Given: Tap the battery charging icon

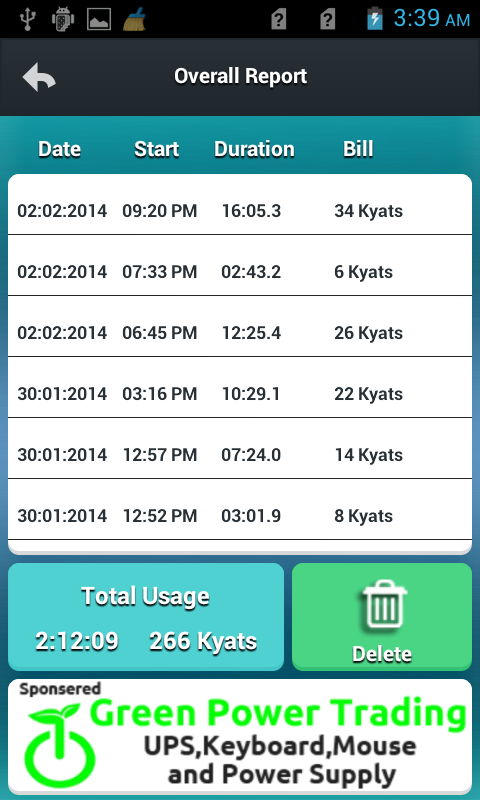Looking at the screenshot, I should 375,19.
